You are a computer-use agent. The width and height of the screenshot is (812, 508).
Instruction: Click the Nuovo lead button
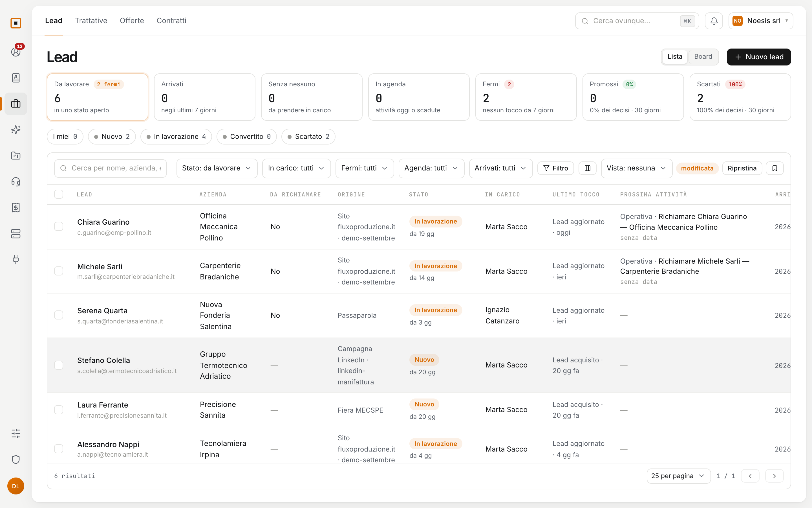pyautogui.click(x=759, y=57)
